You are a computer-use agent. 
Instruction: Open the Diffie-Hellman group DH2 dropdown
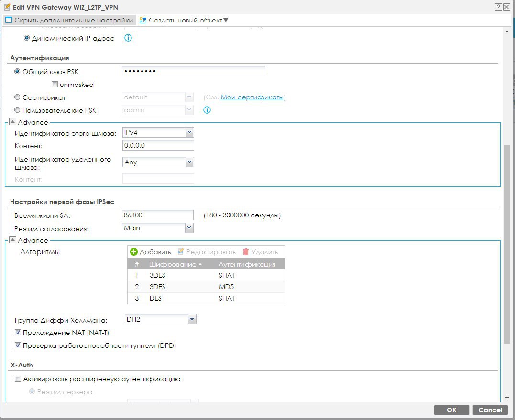192,319
